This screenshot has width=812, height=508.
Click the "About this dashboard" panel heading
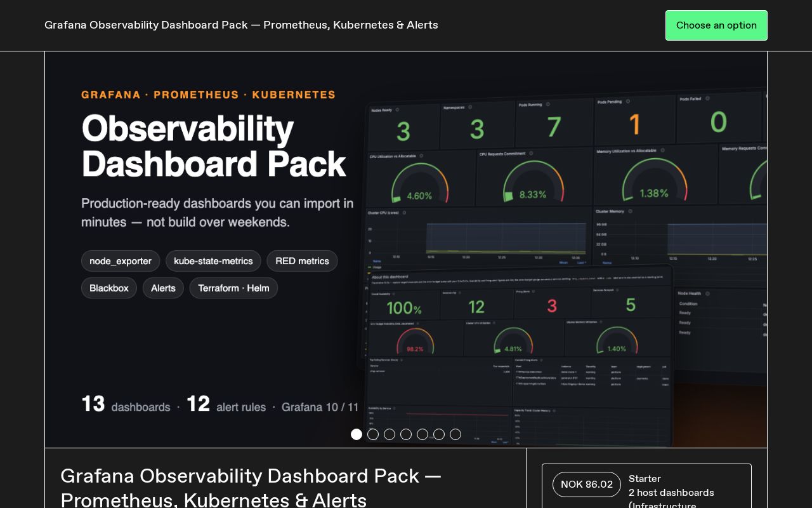[390, 277]
